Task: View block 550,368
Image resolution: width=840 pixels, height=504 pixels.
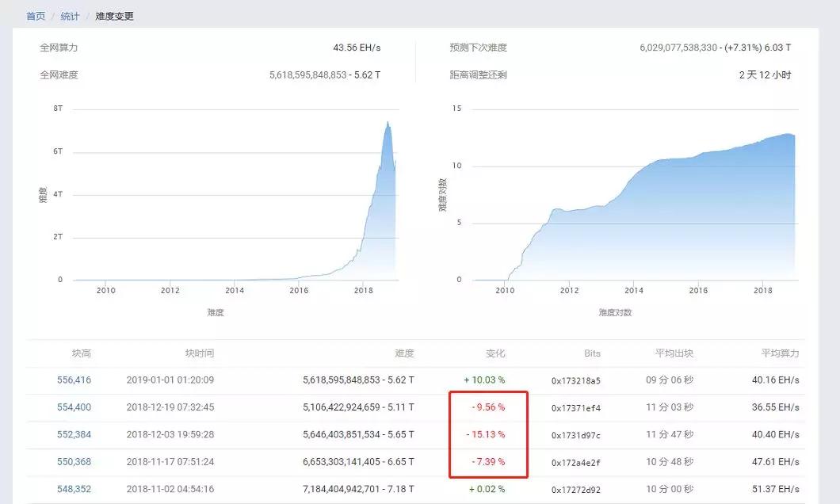Action: [74, 462]
